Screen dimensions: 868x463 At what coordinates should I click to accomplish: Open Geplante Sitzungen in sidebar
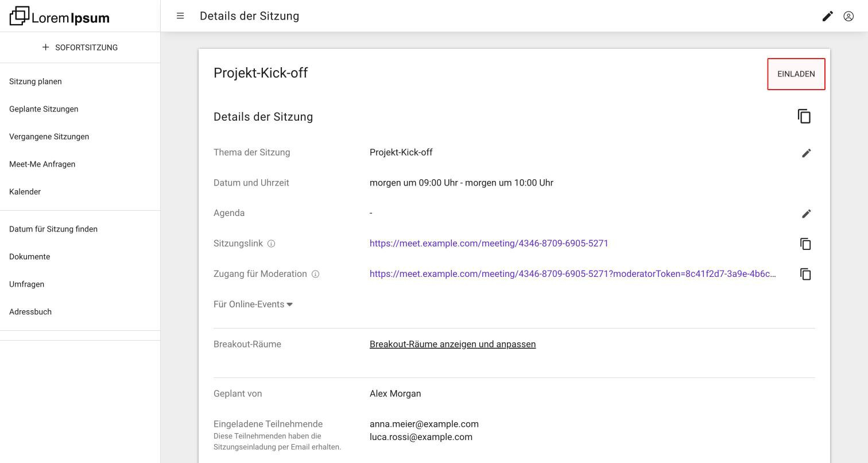click(x=44, y=109)
